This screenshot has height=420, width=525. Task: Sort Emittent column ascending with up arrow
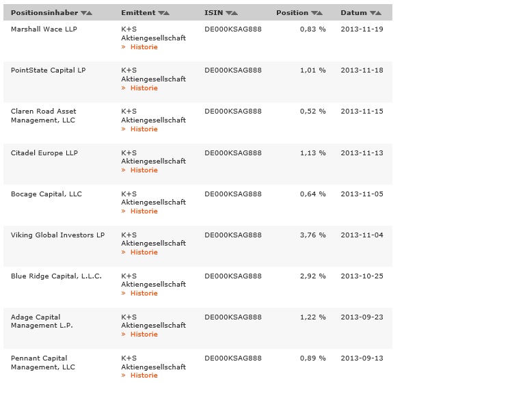pyautogui.click(x=167, y=13)
